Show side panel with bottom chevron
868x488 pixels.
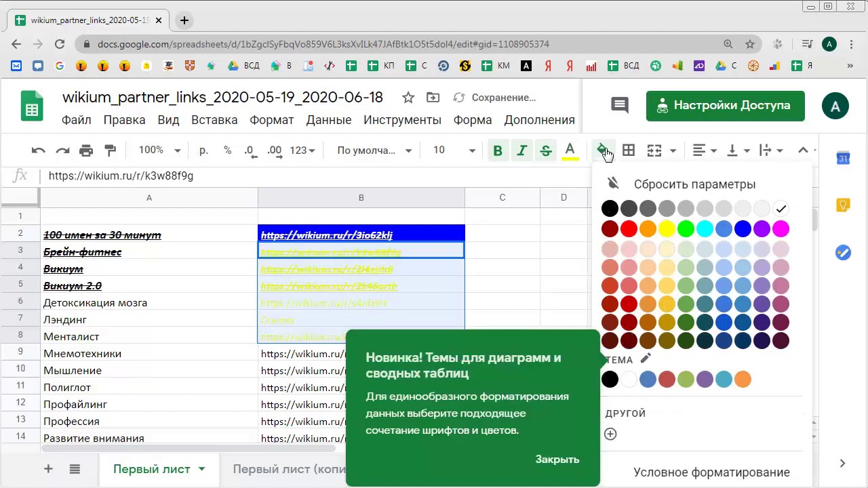tap(842, 464)
